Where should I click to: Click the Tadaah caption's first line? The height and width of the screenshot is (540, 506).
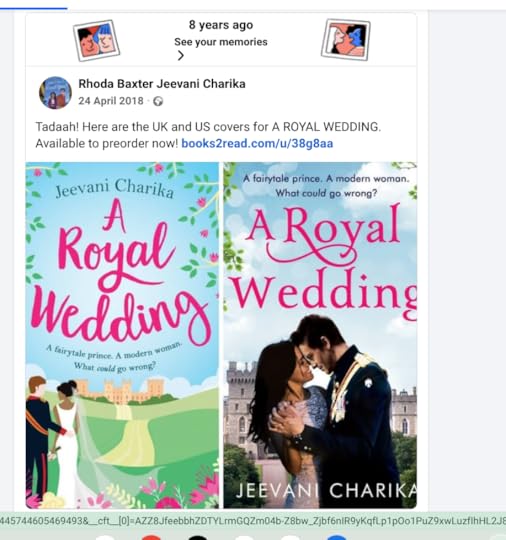click(208, 127)
